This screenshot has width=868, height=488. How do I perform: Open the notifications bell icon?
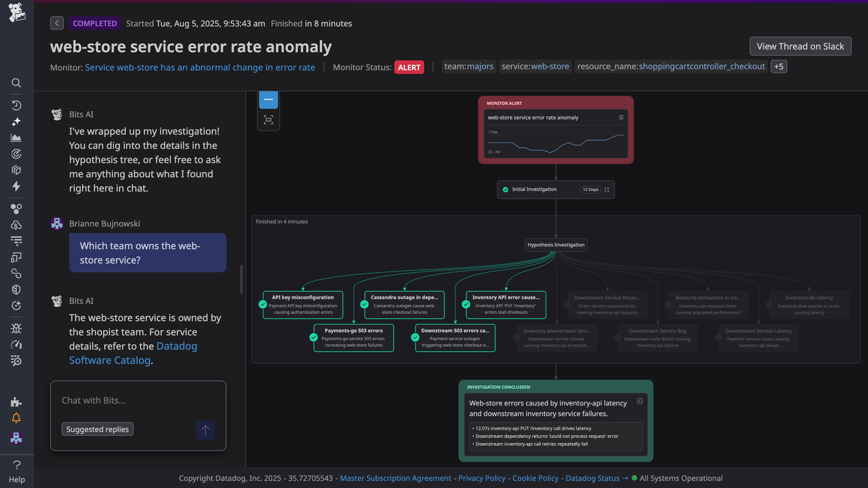(16, 418)
